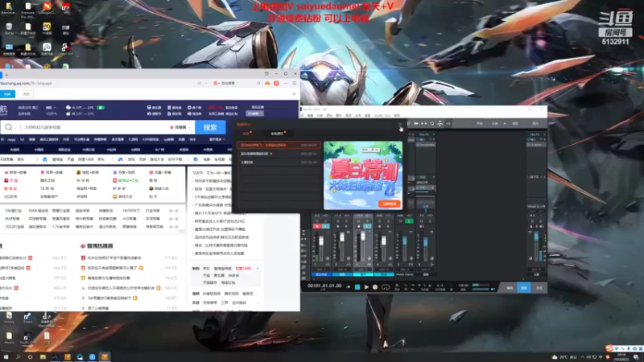Solo mixer channel 1 with its S button
644x362 pixels.
[326, 221]
